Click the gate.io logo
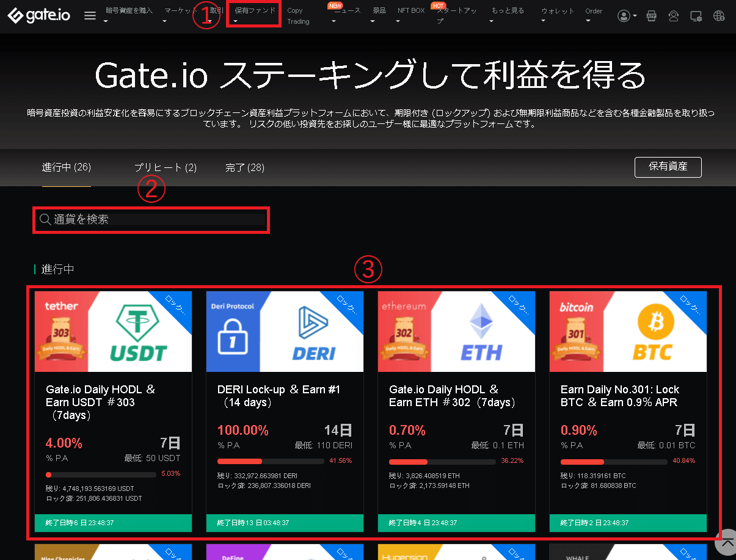This screenshot has width=736, height=560. click(38, 15)
